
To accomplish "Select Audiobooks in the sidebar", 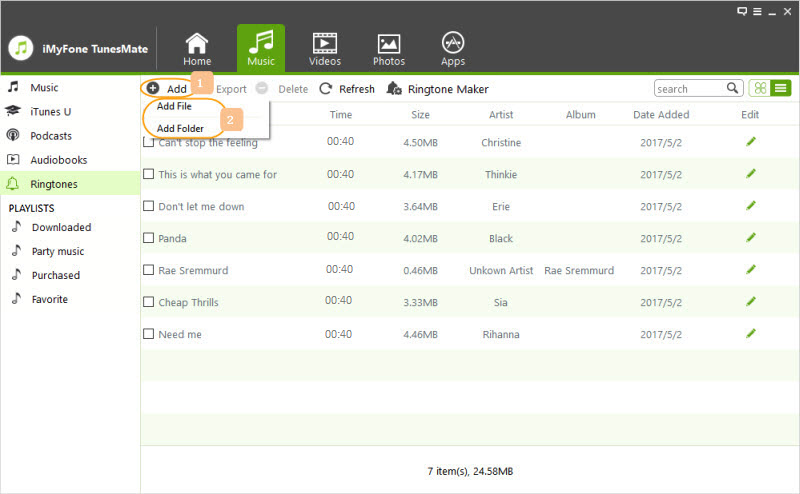I will click(70, 160).
